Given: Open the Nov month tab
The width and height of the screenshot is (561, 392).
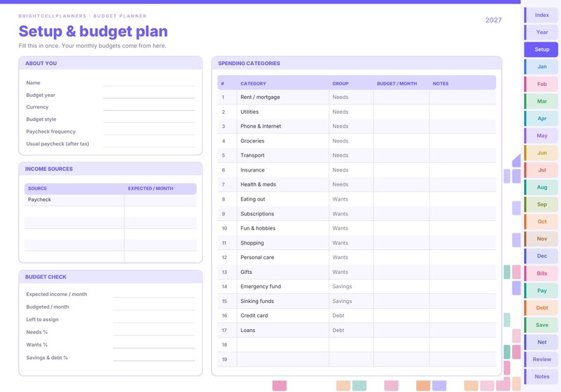Looking at the screenshot, I should [541, 239].
